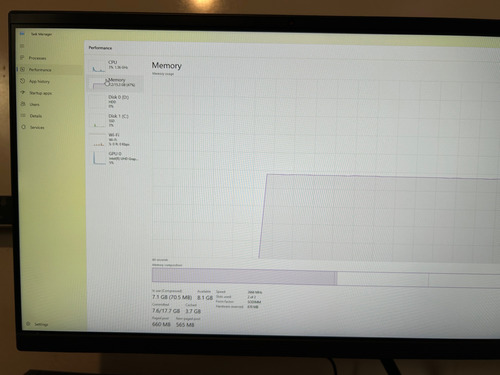Click the Task Manager app icon
The width and height of the screenshot is (500, 375).
click(22, 34)
